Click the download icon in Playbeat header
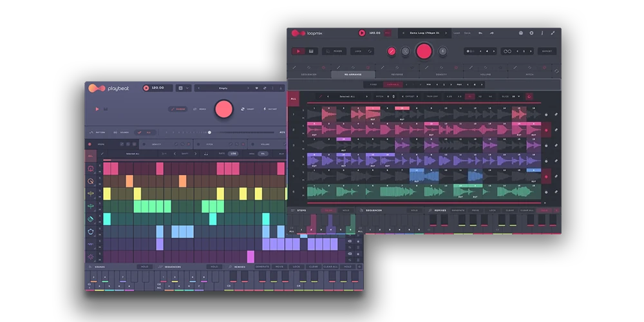Image resolution: width=644 pixels, height=322 pixels. [281, 88]
